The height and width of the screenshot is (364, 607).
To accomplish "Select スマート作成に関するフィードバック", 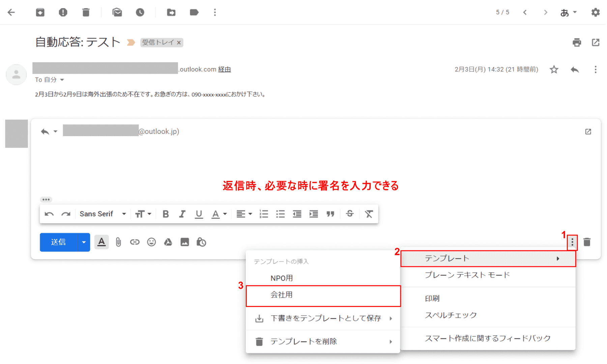I will coord(488,338).
